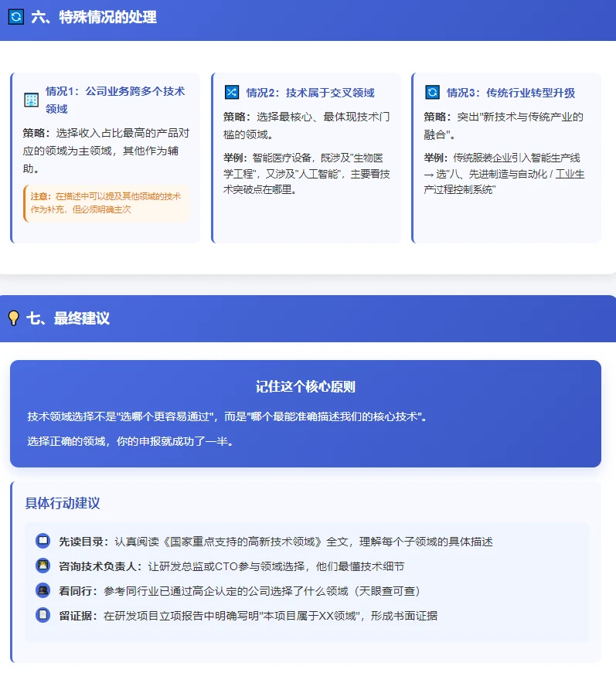Click the light bulb icon beside 七、最终建议
This screenshot has width=616, height=683.
coord(14,318)
